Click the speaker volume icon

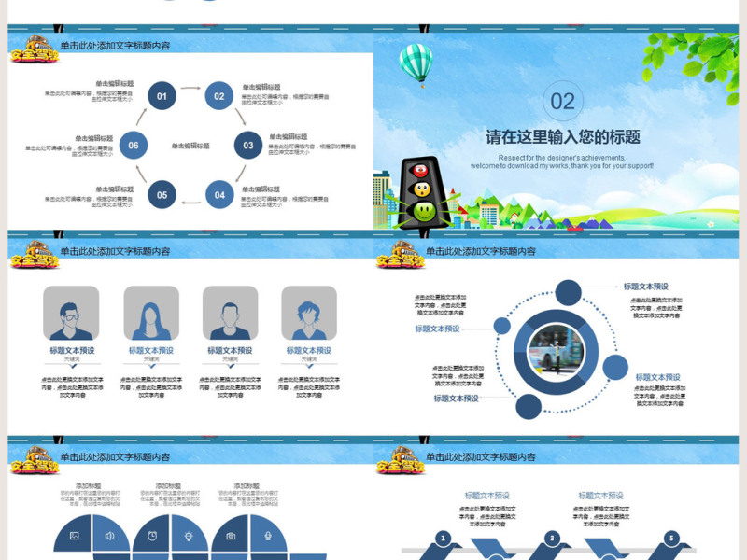click(x=108, y=536)
